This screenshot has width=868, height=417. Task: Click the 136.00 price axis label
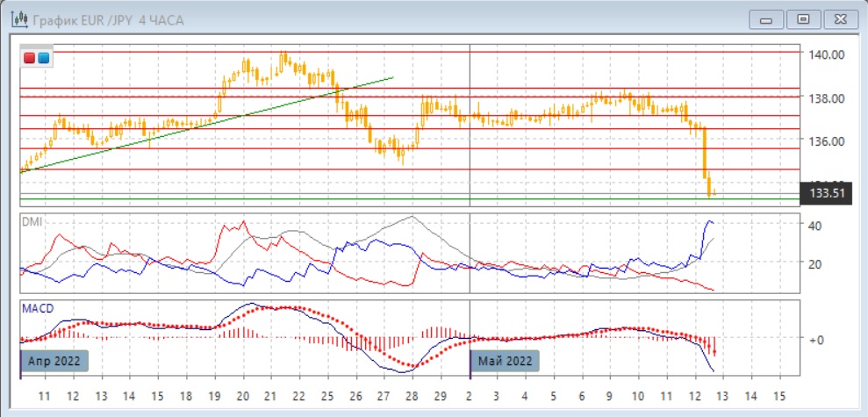click(826, 141)
